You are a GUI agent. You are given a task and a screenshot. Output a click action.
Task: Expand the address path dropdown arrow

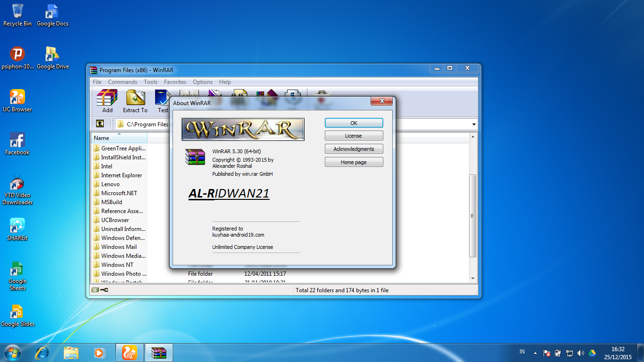point(474,124)
